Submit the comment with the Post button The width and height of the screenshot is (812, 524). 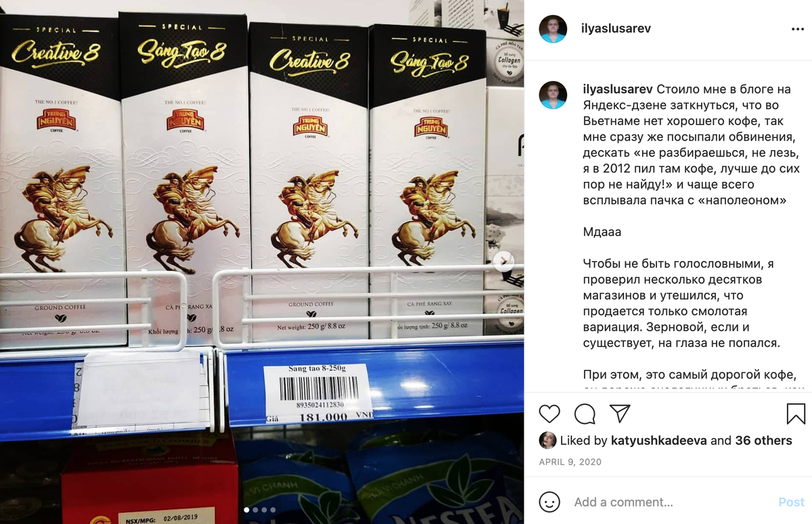click(x=791, y=502)
